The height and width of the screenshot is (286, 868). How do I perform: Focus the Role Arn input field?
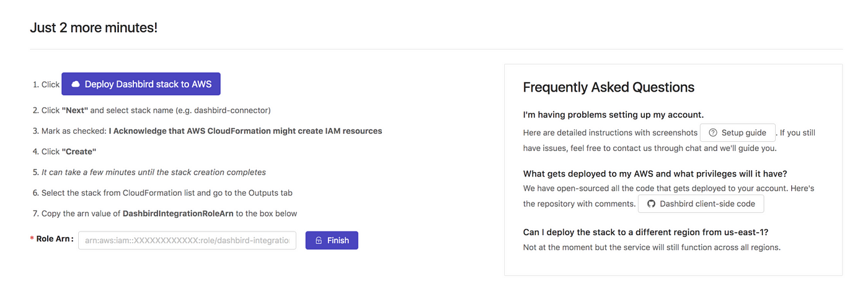click(x=187, y=240)
